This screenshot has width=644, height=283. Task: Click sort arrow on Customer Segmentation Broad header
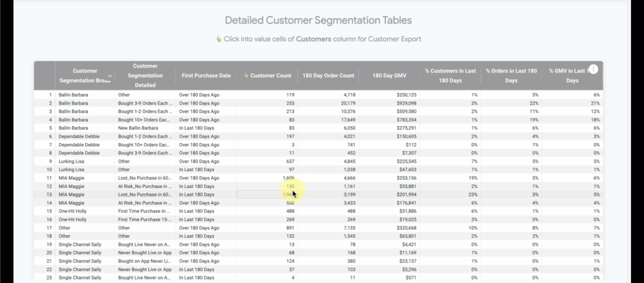pyautogui.click(x=110, y=76)
